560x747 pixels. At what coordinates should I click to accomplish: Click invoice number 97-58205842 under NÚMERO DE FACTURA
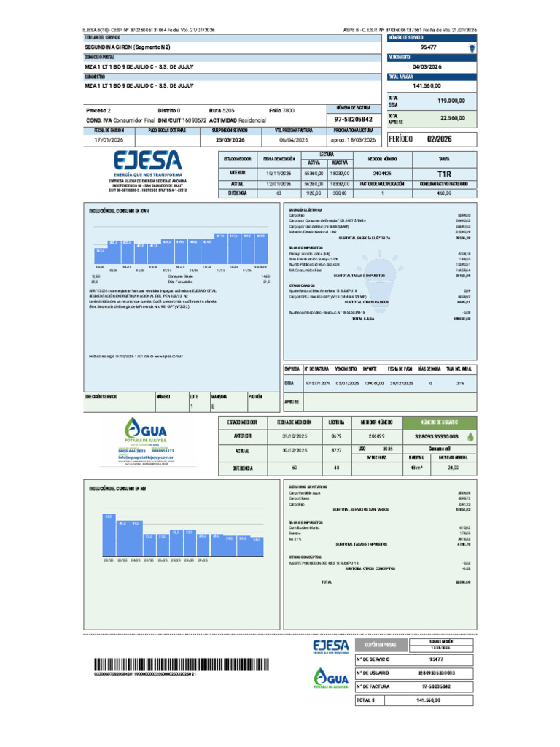354,120
